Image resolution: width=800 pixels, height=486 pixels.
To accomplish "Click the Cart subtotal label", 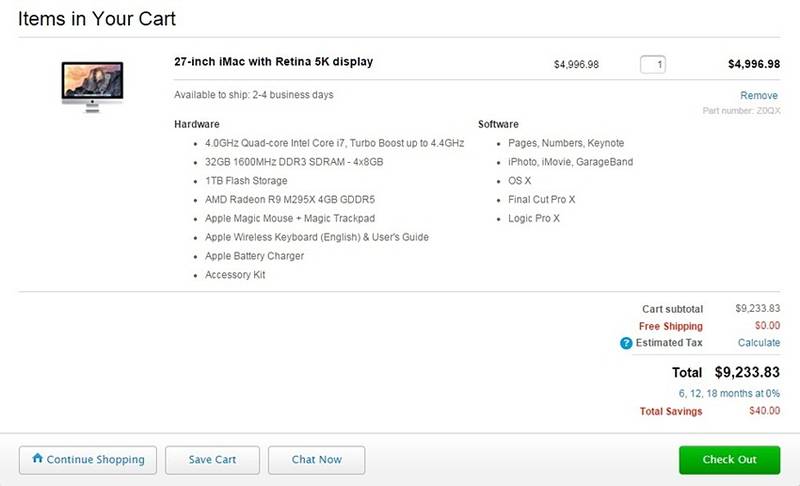I will coord(672,309).
